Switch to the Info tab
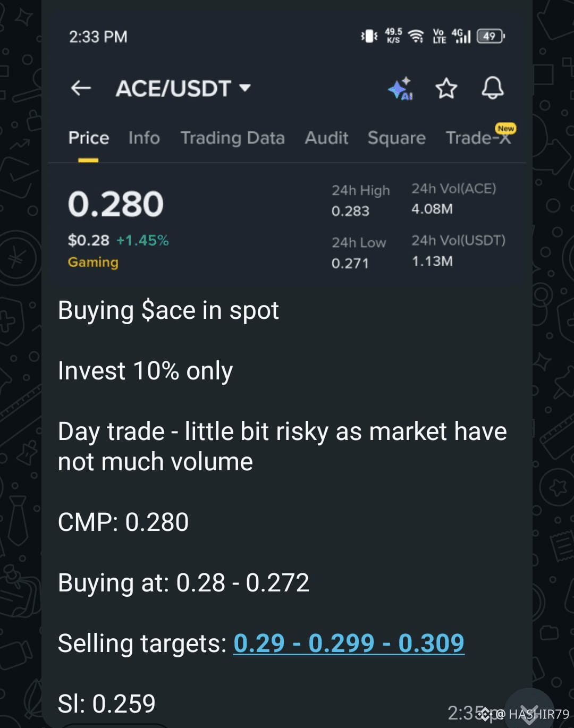The height and width of the screenshot is (728, 574). pyautogui.click(x=144, y=138)
